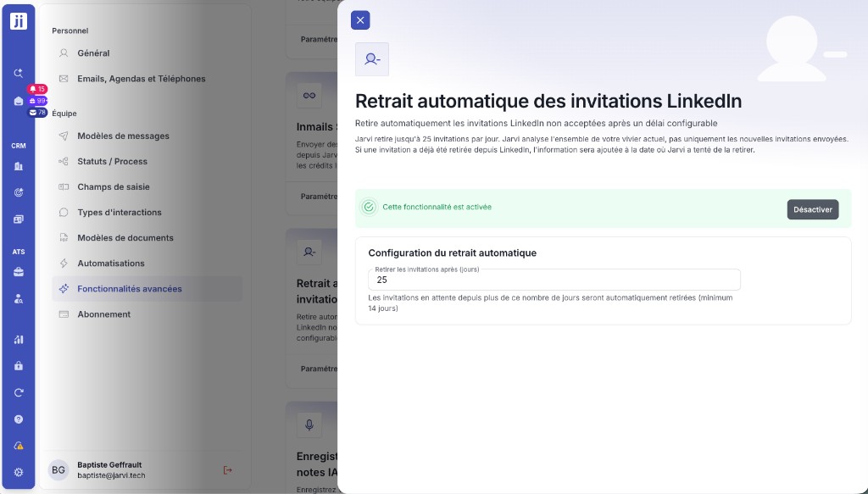Open the ATS candidate search icon
868x494 pixels.
tap(19, 299)
